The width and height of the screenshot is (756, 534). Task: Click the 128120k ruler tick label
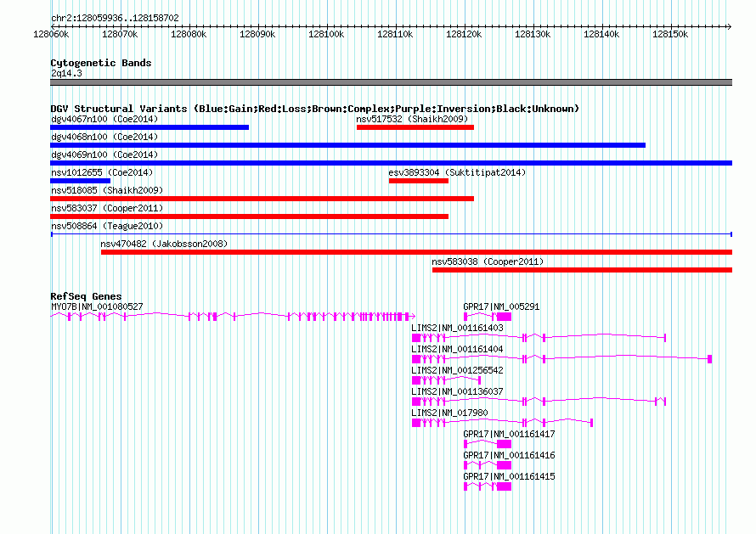click(x=464, y=34)
